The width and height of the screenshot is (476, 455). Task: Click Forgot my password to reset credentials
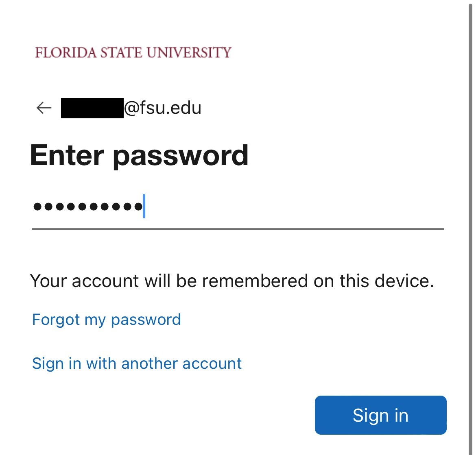tap(106, 320)
